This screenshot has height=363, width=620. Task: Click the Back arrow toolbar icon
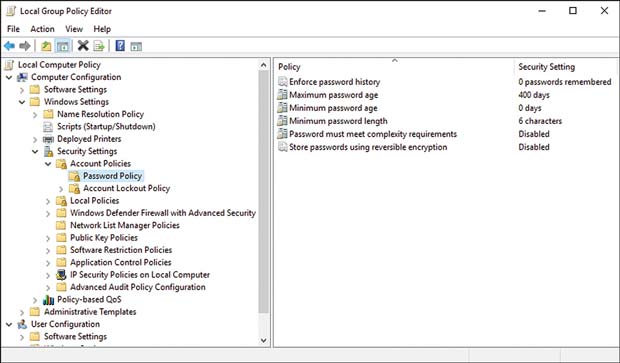9,46
